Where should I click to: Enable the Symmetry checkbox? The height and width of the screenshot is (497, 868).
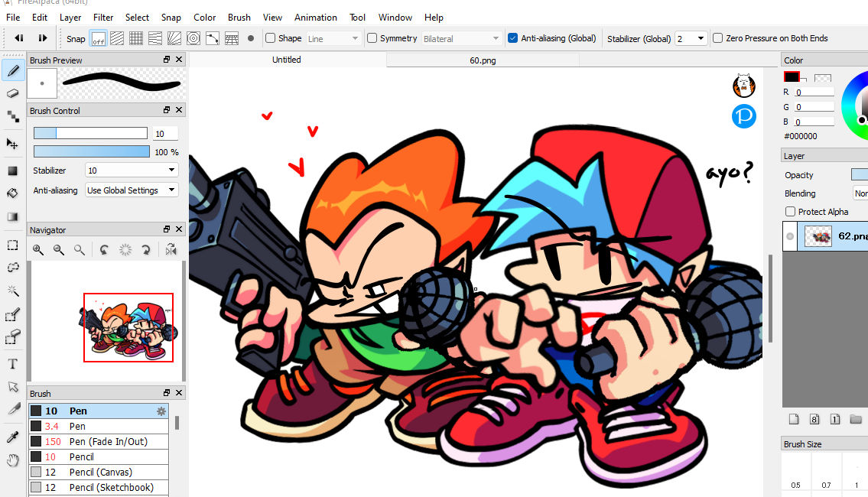pyautogui.click(x=372, y=38)
